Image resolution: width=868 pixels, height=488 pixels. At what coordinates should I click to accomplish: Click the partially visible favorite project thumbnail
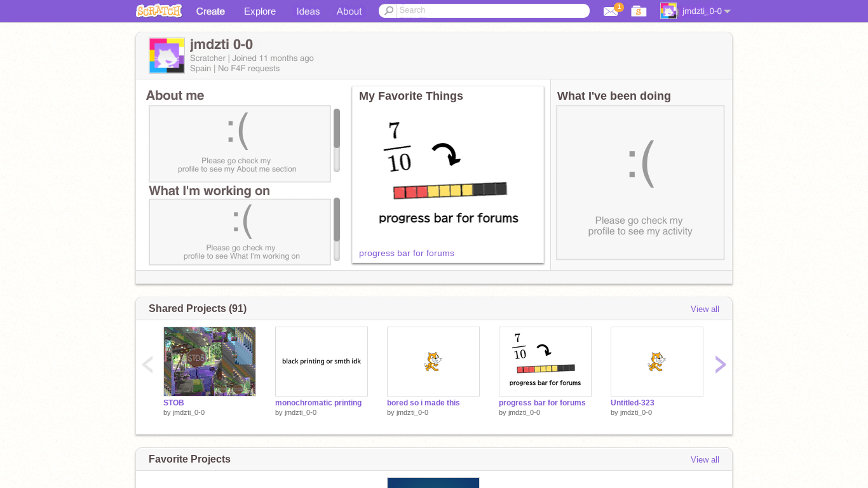pyautogui.click(x=433, y=483)
